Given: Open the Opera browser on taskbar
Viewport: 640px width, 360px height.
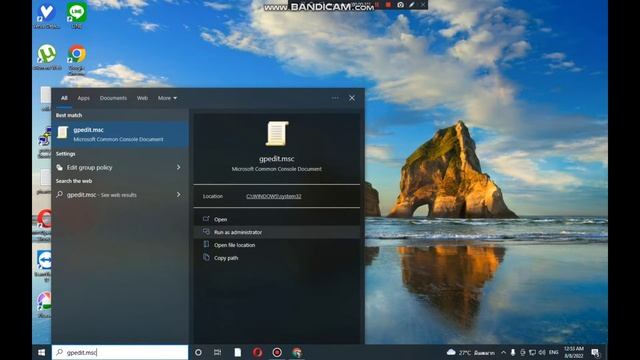Looking at the screenshot, I should click(x=257, y=352).
